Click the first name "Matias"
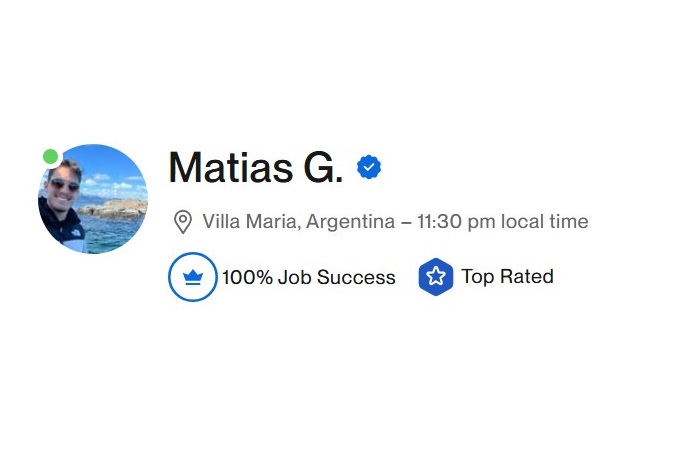Viewport: 689px width, 450px height. pyautogui.click(x=231, y=168)
